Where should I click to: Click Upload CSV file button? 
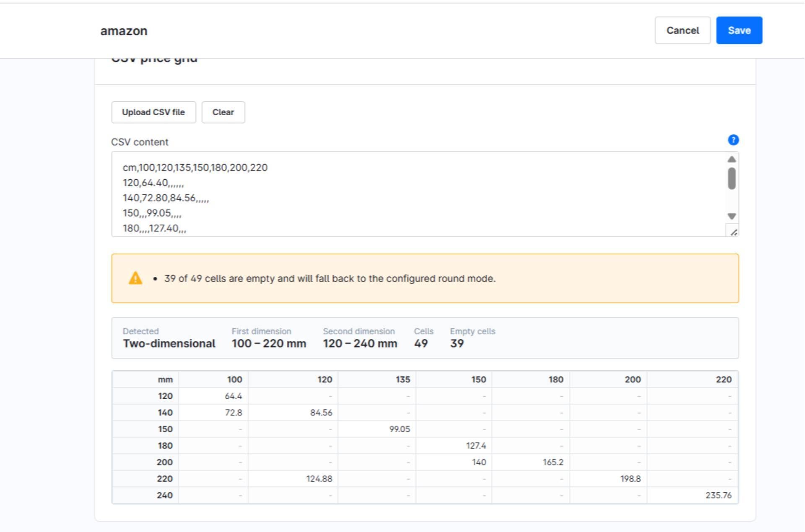coord(153,112)
